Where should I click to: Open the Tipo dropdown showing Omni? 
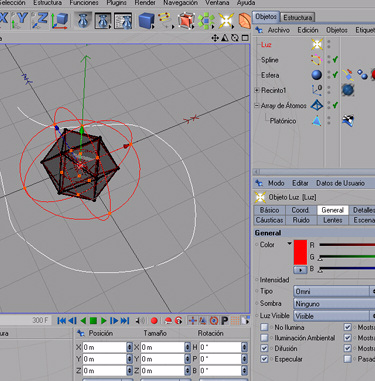334,291
